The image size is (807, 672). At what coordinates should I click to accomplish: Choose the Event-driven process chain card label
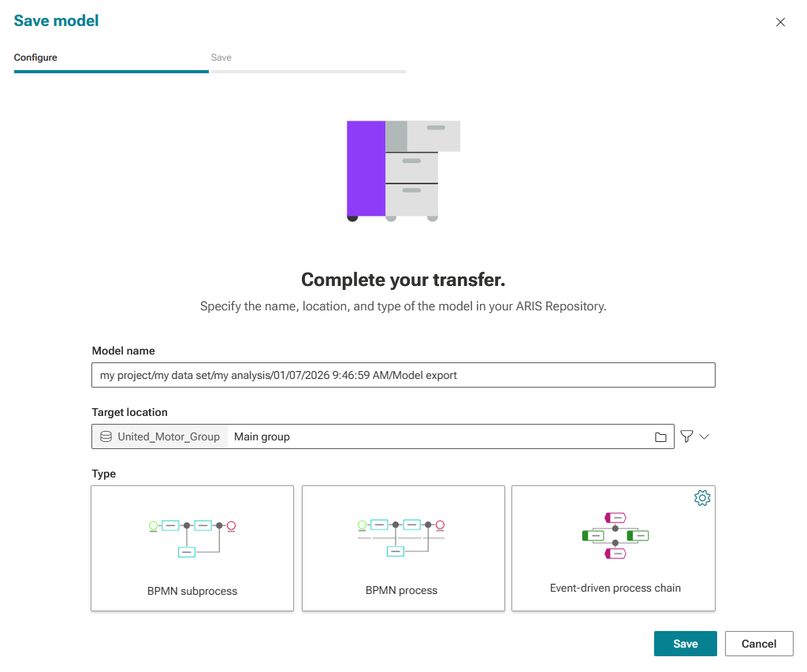(615, 588)
